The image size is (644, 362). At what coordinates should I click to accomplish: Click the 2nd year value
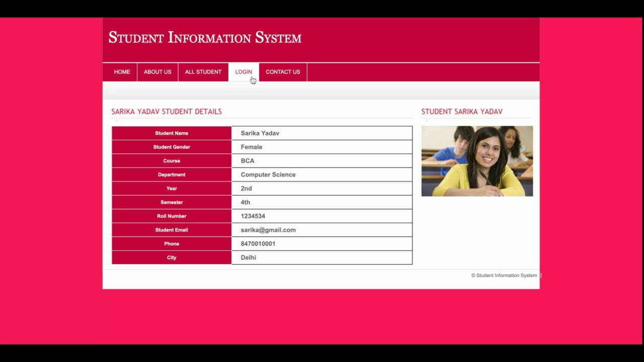[247, 189]
